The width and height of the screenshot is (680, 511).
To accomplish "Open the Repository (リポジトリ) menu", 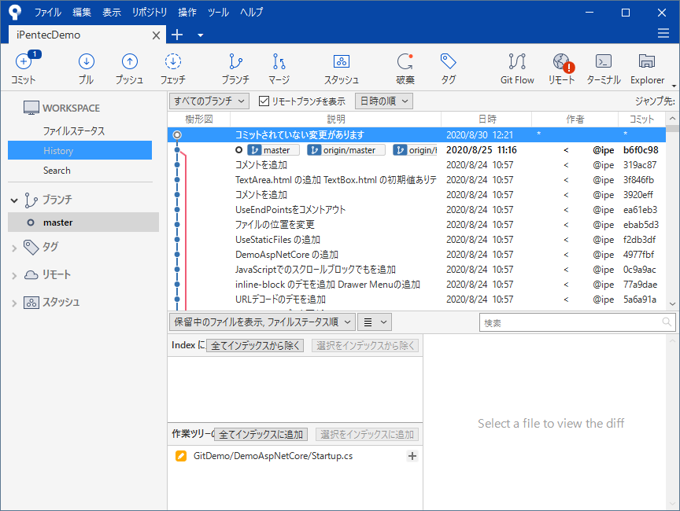I will (149, 12).
